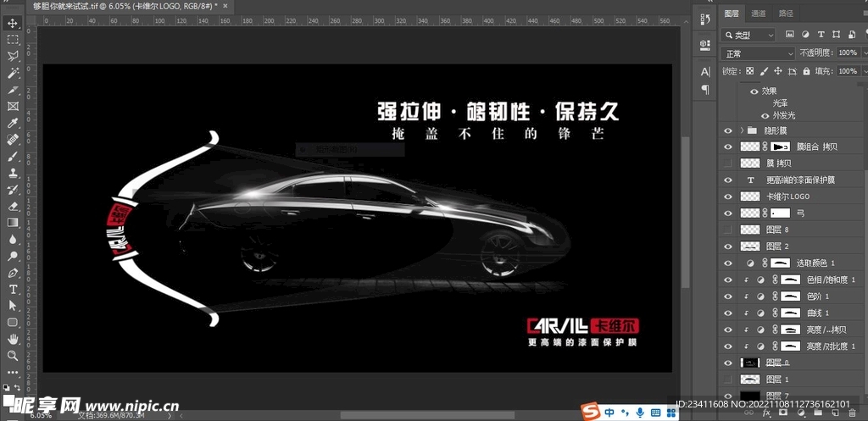Select the Zoom magnifier tool
This screenshot has height=421, width=868.
[13, 356]
